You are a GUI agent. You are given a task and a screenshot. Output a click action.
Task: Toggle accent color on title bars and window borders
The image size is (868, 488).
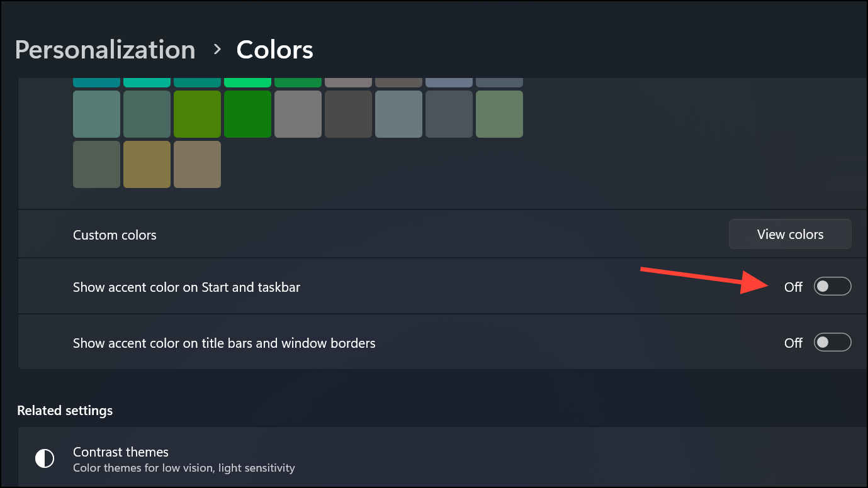832,343
